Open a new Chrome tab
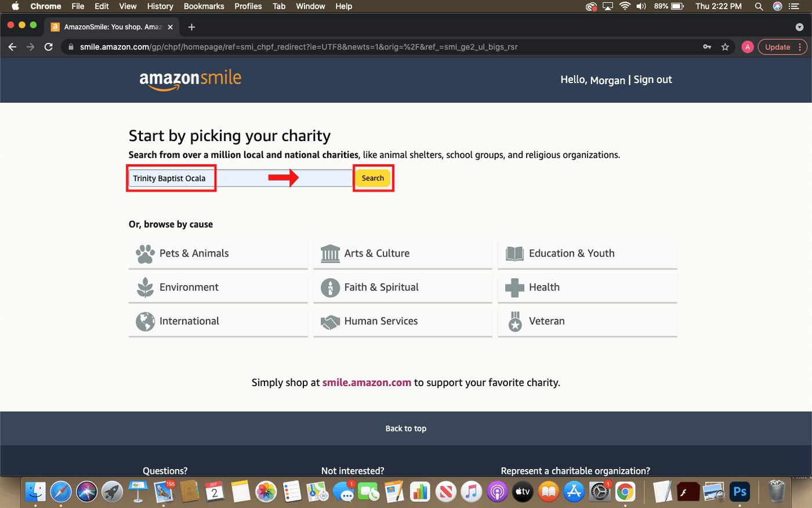 point(191,27)
